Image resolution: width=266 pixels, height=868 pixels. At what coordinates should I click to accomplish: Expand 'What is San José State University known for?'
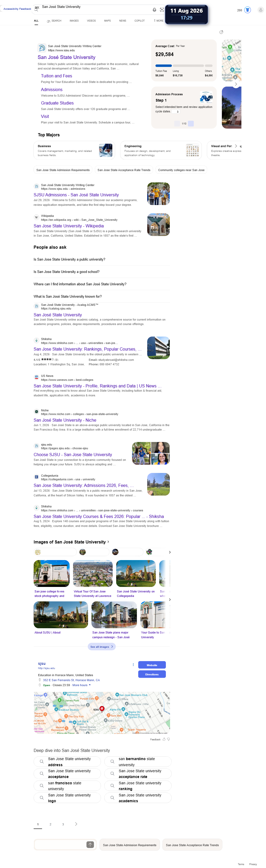pos(101,297)
